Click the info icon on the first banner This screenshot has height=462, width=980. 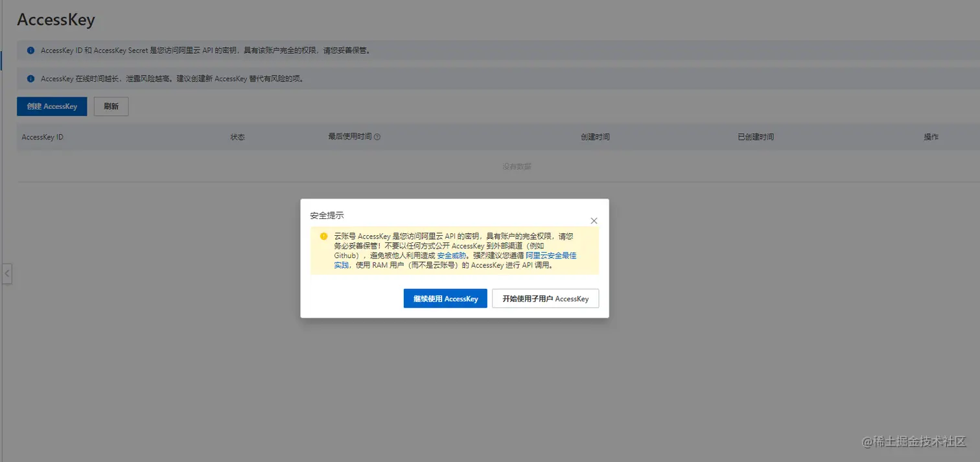click(x=30, y=50)
